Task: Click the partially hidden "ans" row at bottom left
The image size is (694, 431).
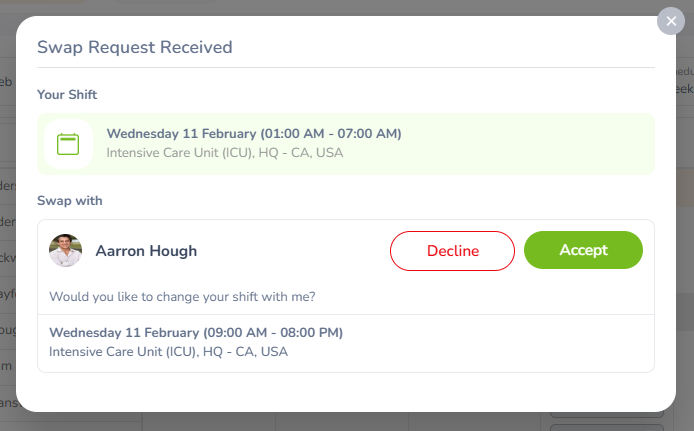Action: pos(8,404)
